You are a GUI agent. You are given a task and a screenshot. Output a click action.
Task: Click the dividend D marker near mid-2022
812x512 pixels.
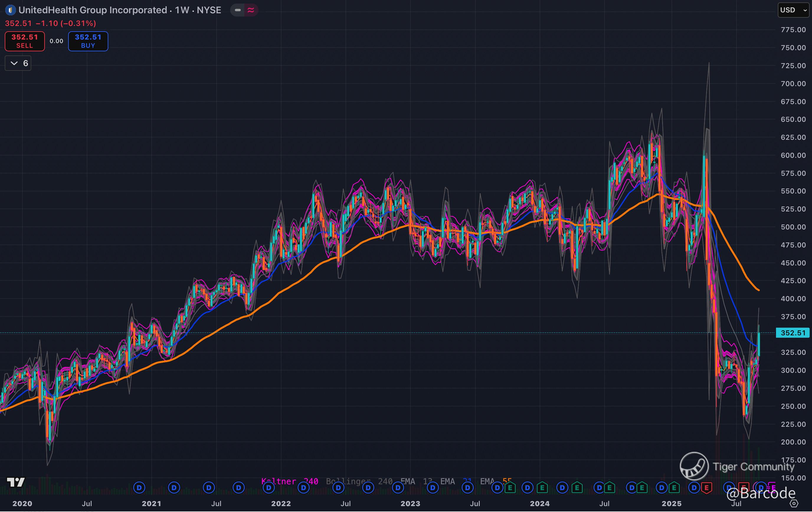[338, 488]
